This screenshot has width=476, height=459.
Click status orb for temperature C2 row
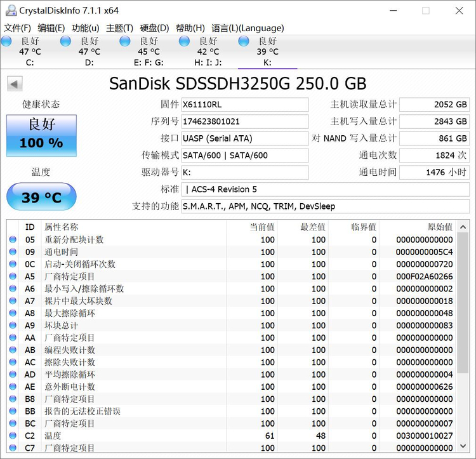pos(13,436)
